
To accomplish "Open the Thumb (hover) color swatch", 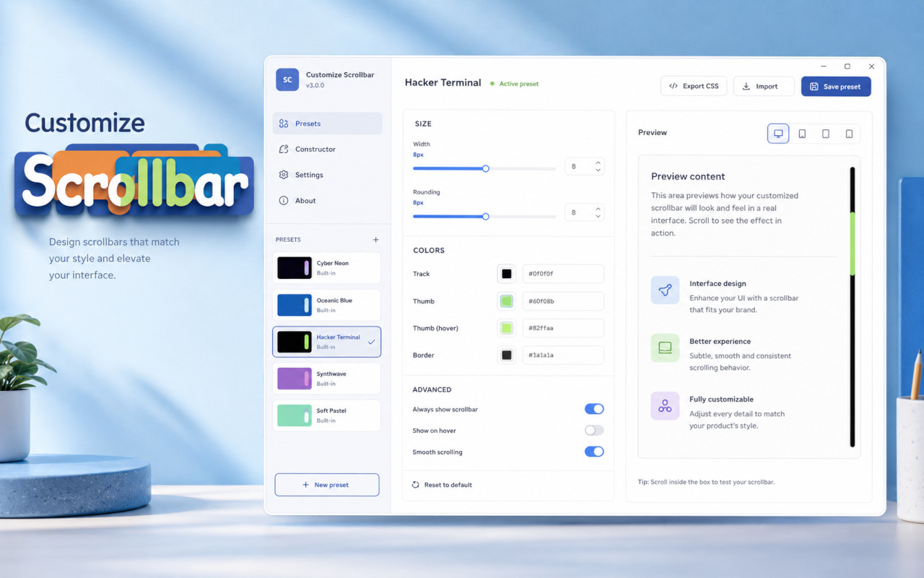I will (507, 328).
